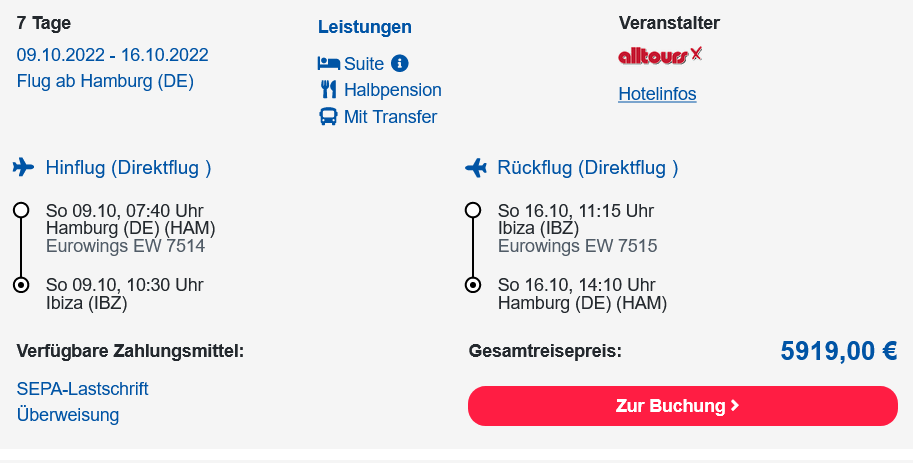Viewport: 913px width, 463px height.
Task: Click the Hamburg departure marker on Hinflug timeline
Action: [22, 210]
